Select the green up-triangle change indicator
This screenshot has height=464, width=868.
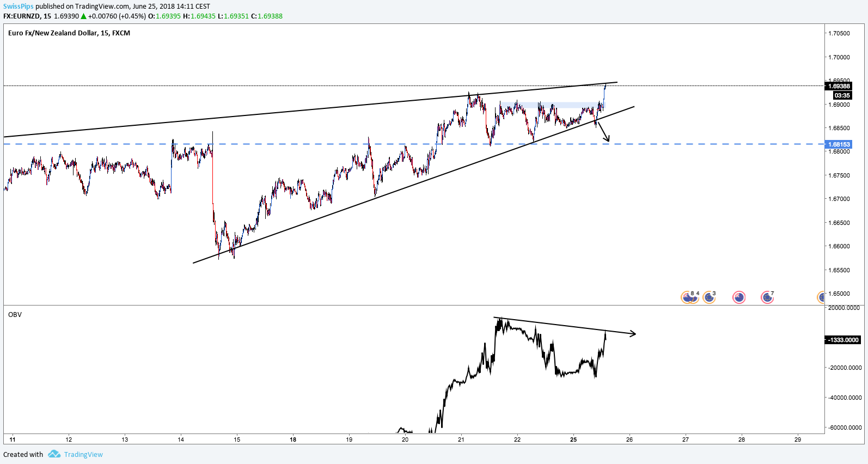(x=83, y=16)
